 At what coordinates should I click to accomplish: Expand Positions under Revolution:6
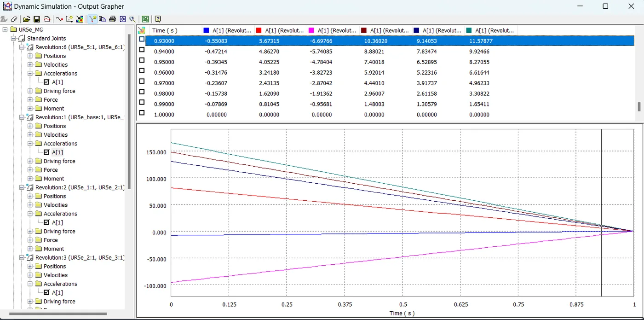(30, 56)
